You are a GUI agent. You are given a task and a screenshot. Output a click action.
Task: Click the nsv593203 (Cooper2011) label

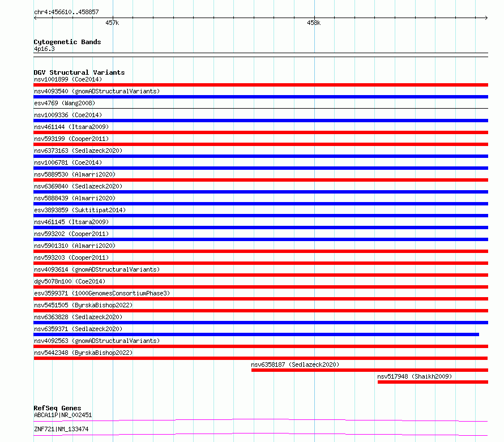[x=71, y=258]
